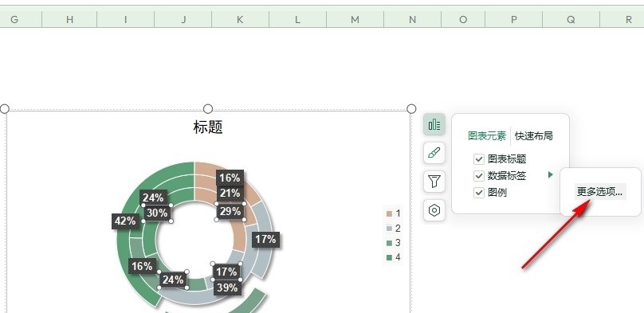Select the top-middle chart resize handle
Viewport: 644px width, 313px height.
(208, 108)
